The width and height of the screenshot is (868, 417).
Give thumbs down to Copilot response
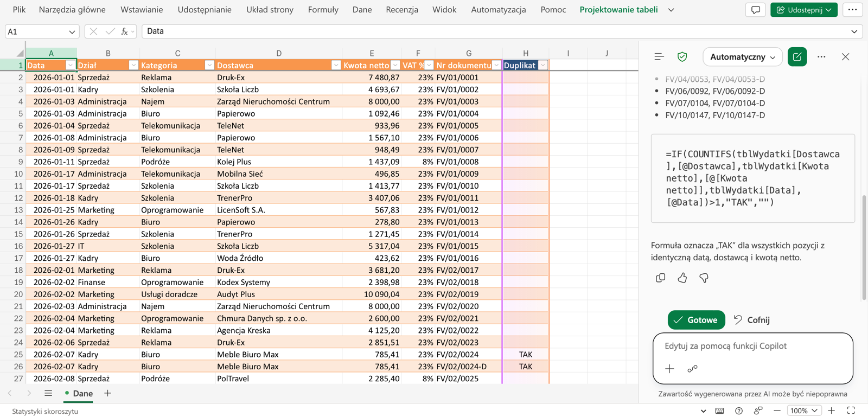[704, 278]
